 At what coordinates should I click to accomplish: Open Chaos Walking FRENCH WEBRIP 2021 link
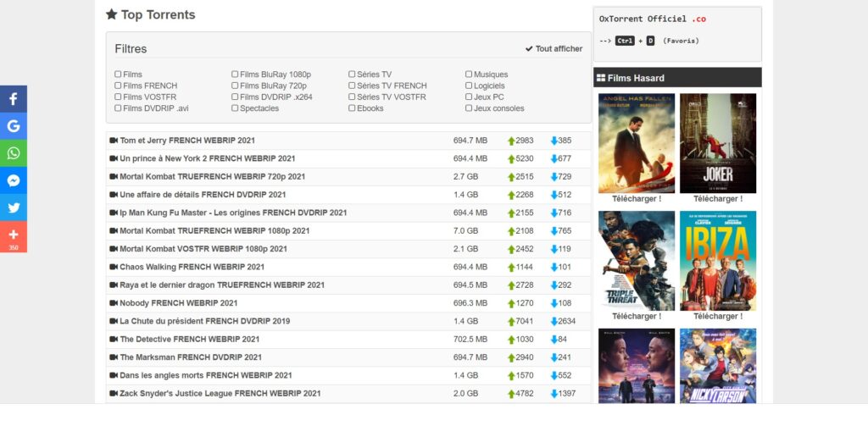tap(192, 268)
